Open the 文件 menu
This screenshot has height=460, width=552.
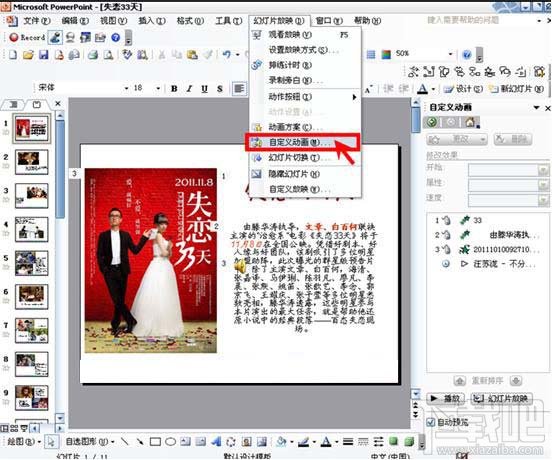[37, 21]
